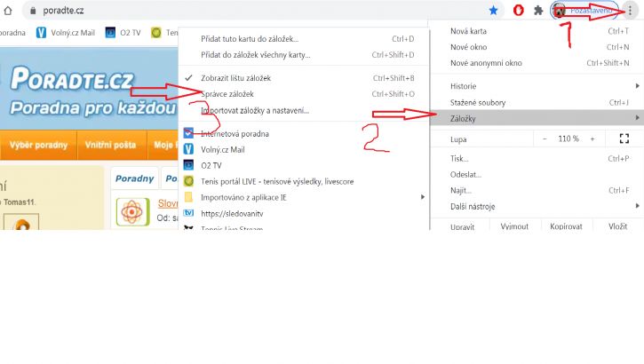This screenshot has height=364, width=644.
Task: Open Nové anonymní okno
Action: (x=537, y=63)
